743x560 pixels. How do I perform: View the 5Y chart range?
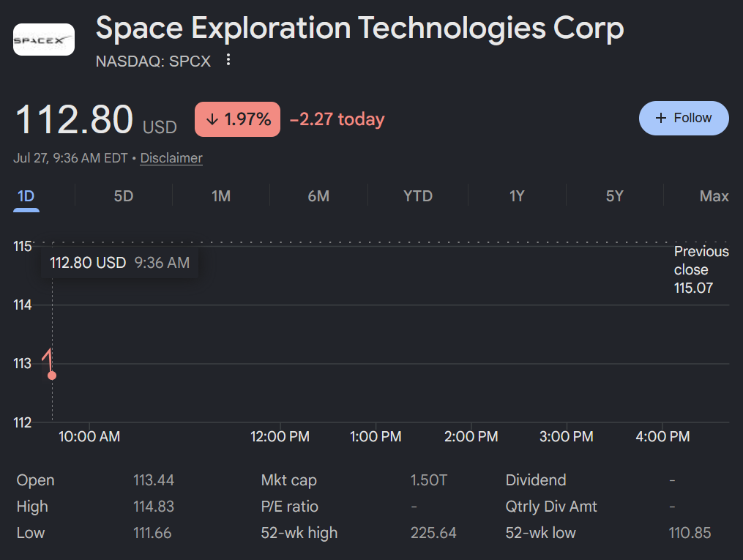[615, 196]
